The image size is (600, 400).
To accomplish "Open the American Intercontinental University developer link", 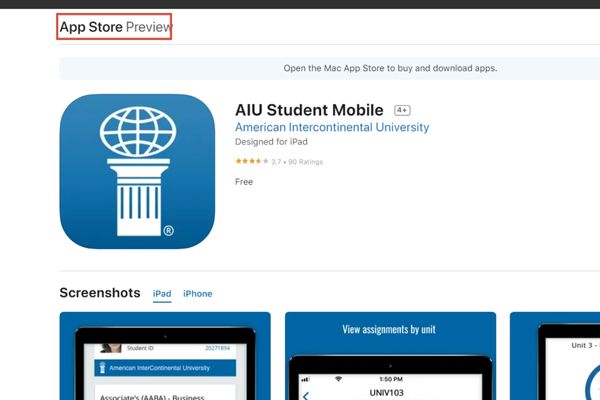I will coord(332,127).
